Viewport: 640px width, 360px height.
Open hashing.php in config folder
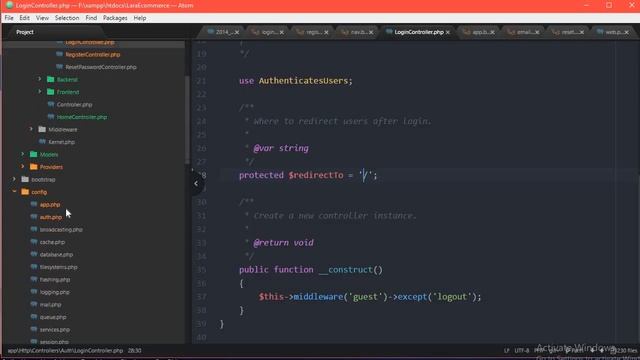[55, 280]
